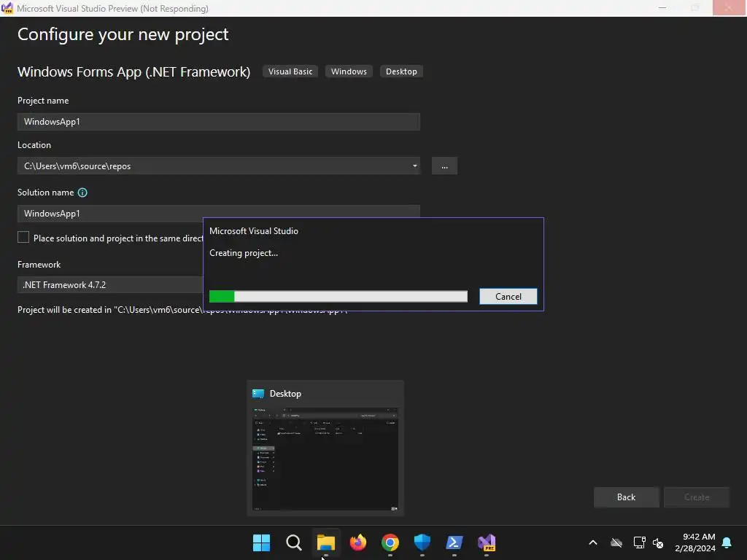Click the Solution name info icon

82,192
